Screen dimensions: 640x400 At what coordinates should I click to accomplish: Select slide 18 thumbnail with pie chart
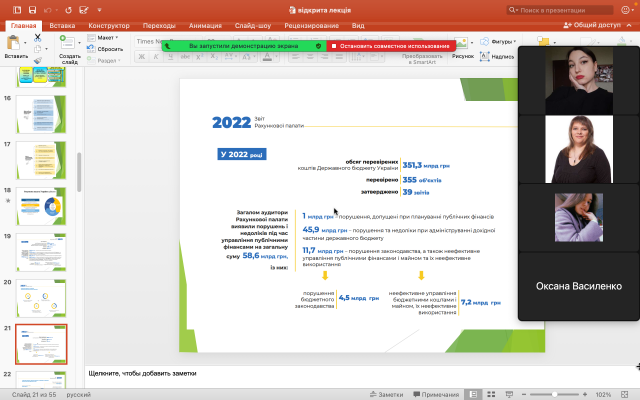pos(41,207)
